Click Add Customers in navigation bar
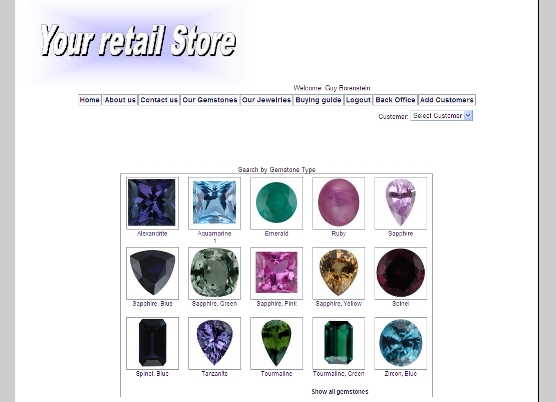 pyautogui.click(x=447, y=100)
